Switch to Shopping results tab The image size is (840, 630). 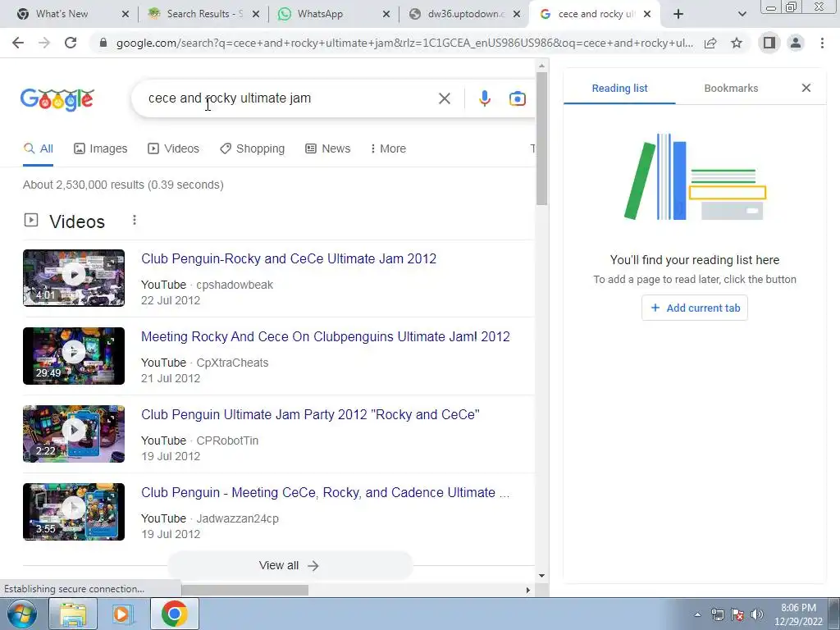point(253,149)
